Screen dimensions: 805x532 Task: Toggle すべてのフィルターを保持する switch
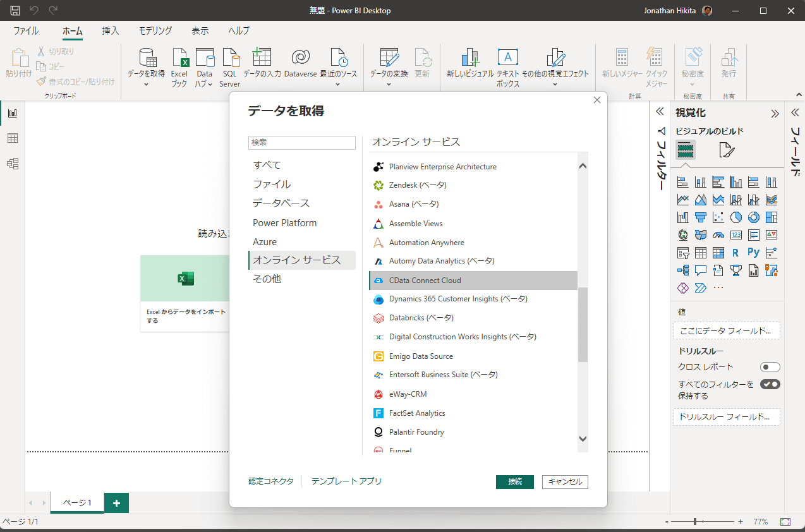(x=770, y=384)
